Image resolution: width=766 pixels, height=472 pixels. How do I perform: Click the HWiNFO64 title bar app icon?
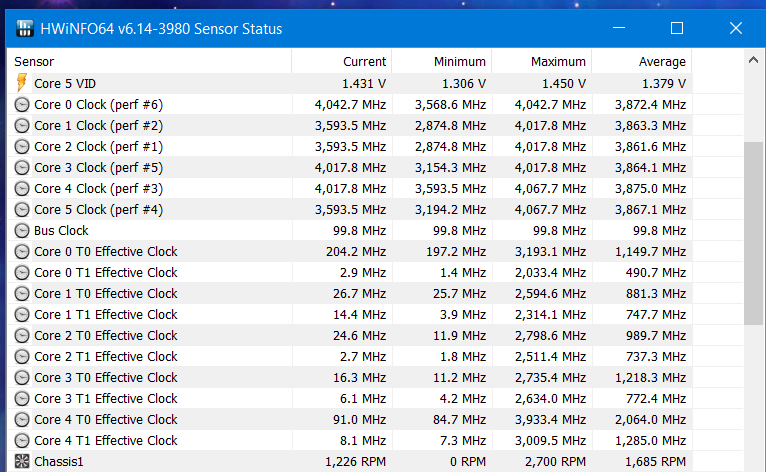pos(24,28)
